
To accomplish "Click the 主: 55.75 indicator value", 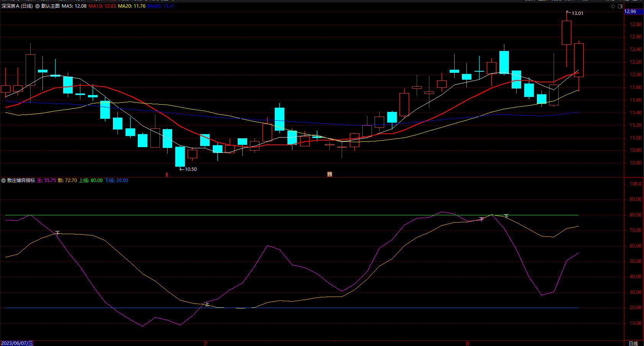I will coord(46,180).
